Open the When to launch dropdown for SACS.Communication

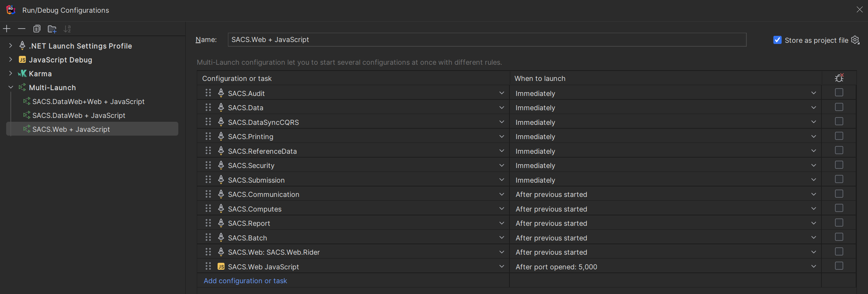pyautogui.click(x=814, y=194)
